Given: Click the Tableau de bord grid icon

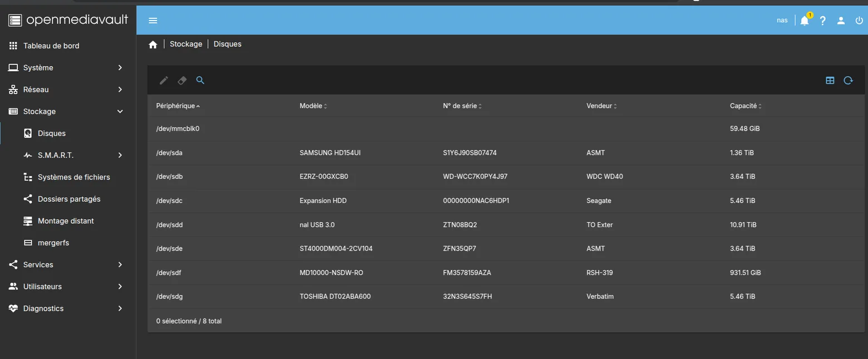Looking at the screenshot, I should pos(13,46).
